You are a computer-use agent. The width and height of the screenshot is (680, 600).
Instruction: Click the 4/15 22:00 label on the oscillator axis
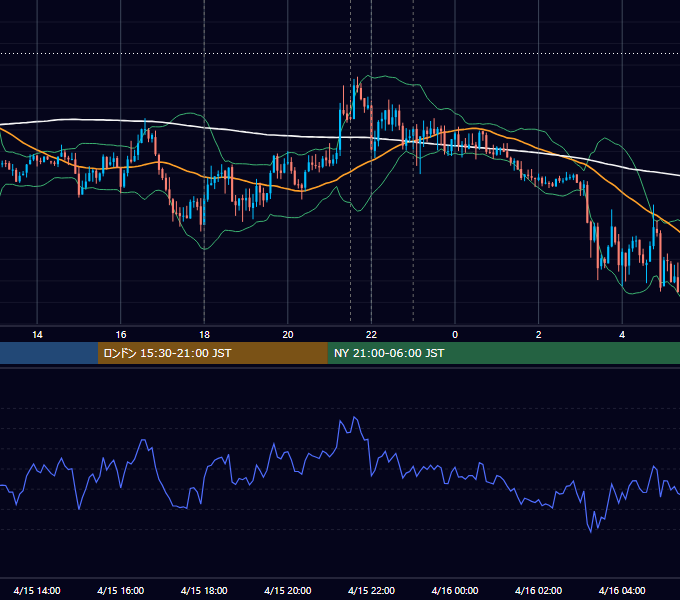coord(371,590)
